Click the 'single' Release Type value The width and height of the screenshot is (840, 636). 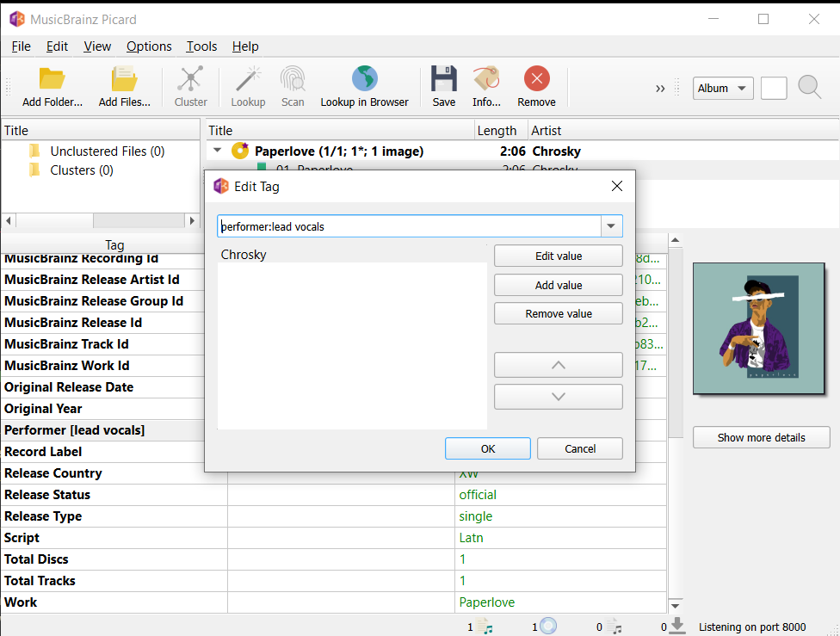pyautogui.click(x=475, y=516)
